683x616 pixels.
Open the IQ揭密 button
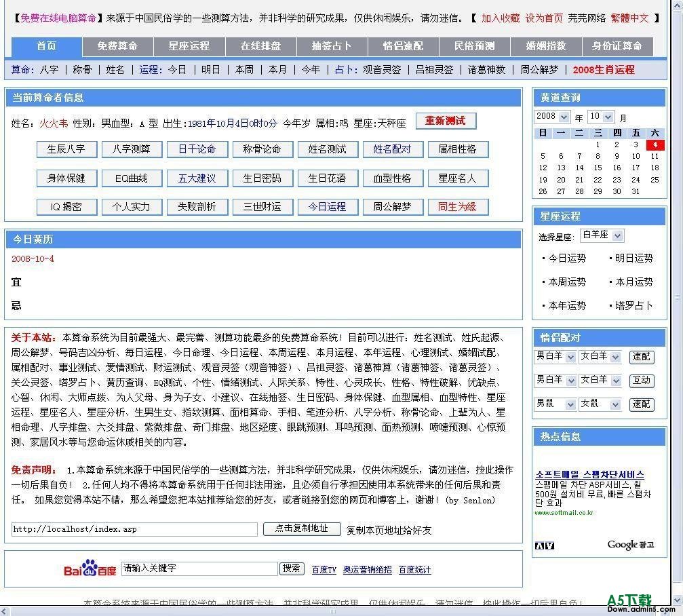66,207
